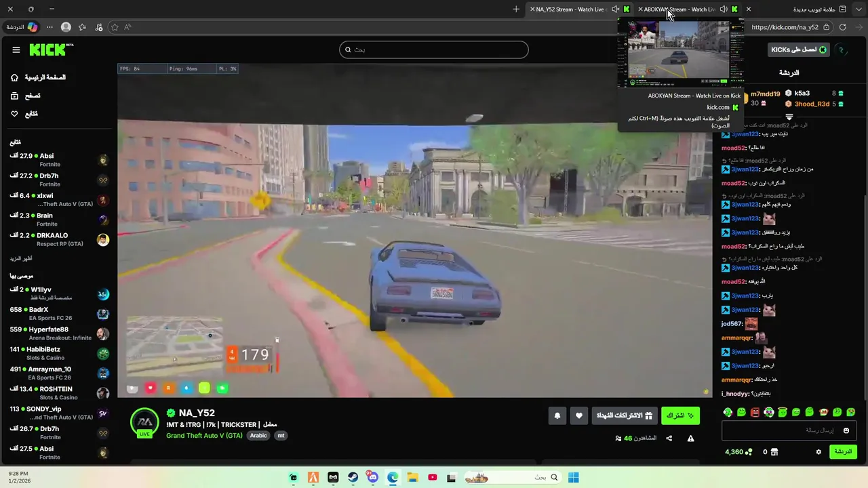Open emoji picker in message box
The width and height of the screenshot is (868, 488).
coord(846,430)
